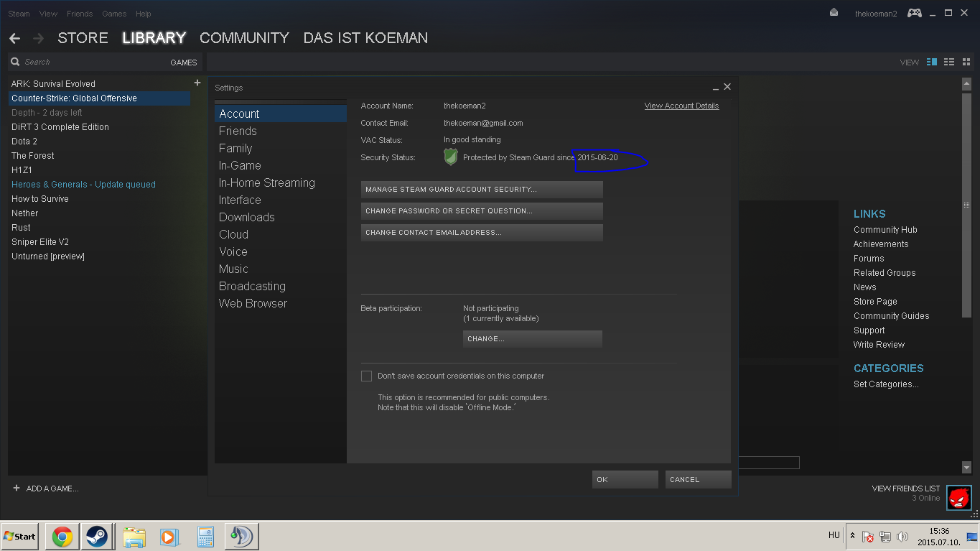Screen dimensions: 980x551
Task: Open the TeamSpeak taskbar icon
Action: coord(242,537)
